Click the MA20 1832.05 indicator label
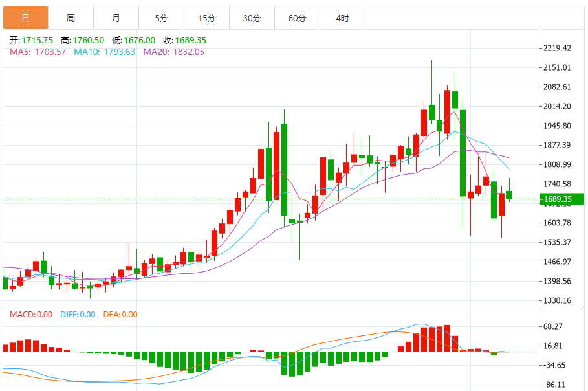 (173, 52)
